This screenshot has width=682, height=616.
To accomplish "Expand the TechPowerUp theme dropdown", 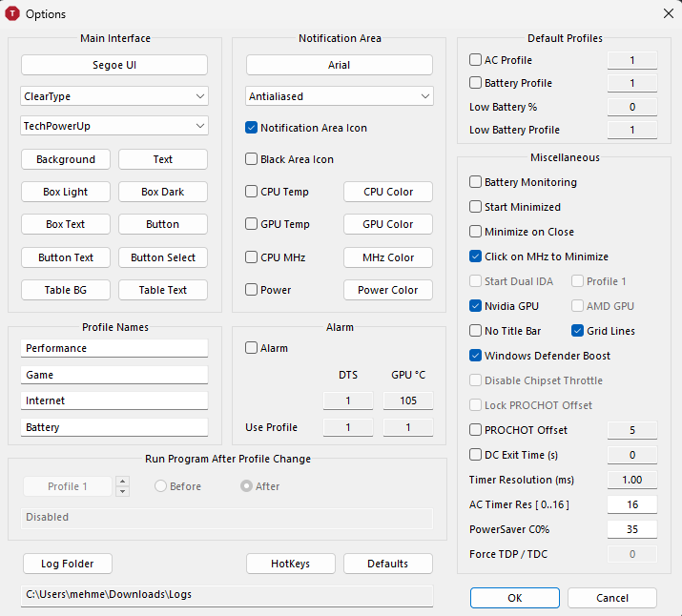I will [114, 126].
